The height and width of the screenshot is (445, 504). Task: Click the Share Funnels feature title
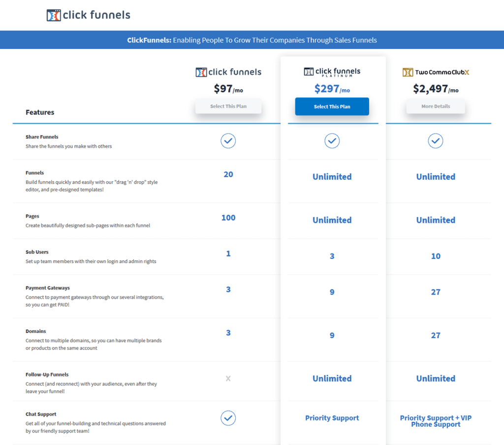pyautogui.click(x=42, y=137)
